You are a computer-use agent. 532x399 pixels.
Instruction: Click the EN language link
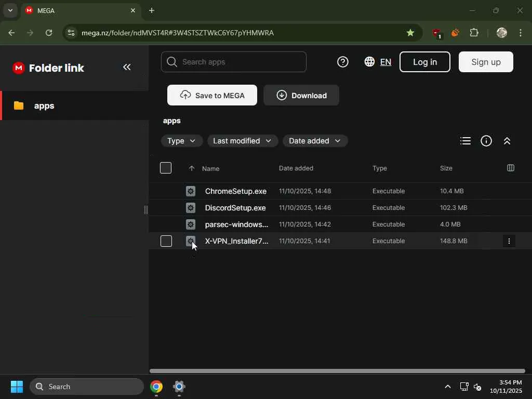coord(385,62)
